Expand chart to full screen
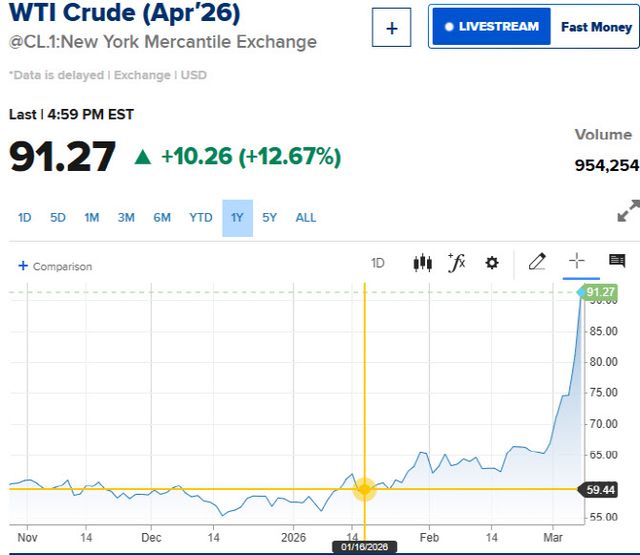The height and width of the screenshot is (555, 640). 628,212
